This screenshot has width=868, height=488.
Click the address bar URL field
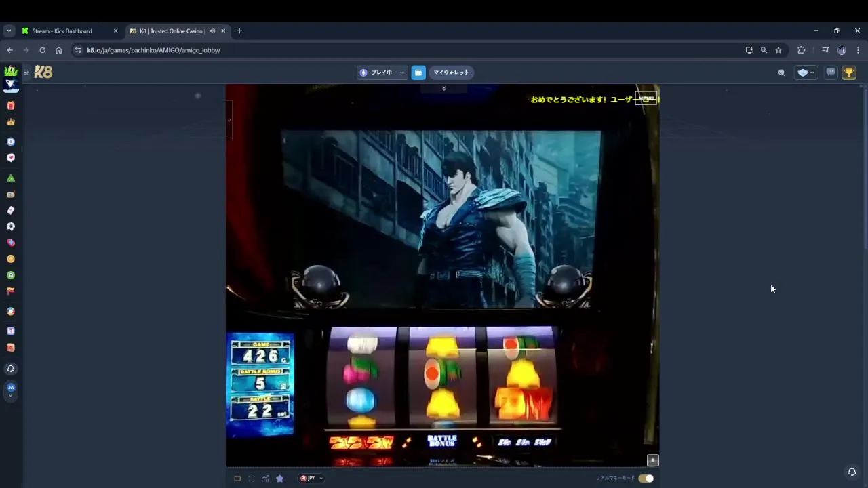407,50
